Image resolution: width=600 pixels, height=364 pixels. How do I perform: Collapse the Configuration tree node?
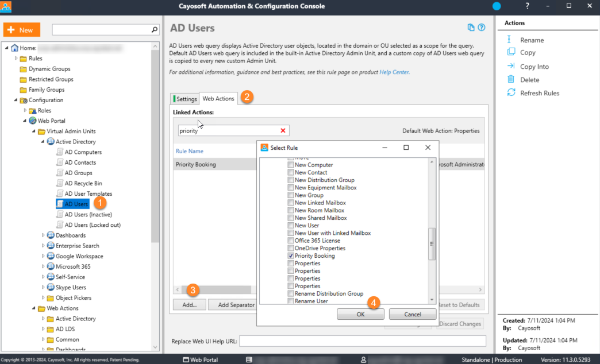point(16,100)
